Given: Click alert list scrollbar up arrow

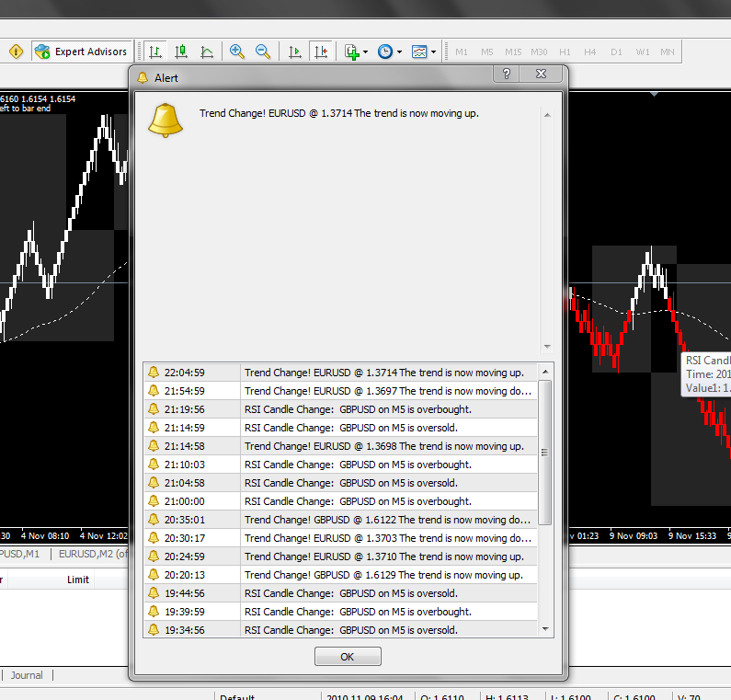Looking at the screenshot, I should point(545,372).
